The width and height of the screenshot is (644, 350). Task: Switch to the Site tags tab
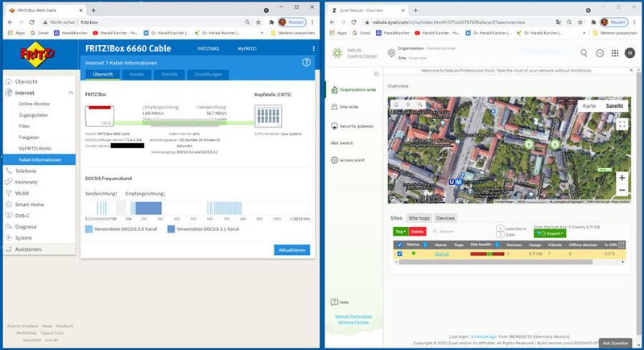[419, 218]
